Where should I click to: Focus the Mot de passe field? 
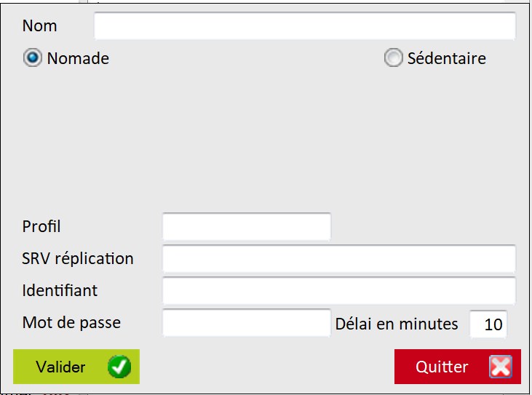(x=246, y=322)
